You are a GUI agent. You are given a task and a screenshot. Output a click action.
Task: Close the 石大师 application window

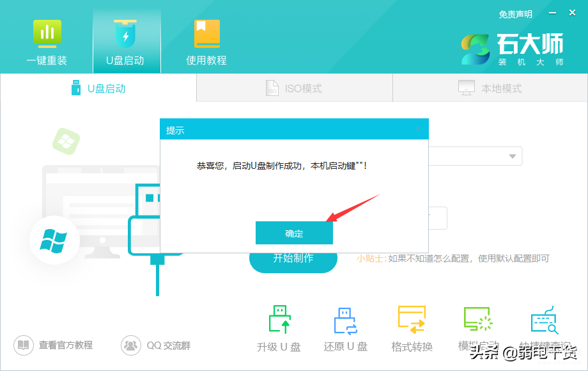pos(572,13)
